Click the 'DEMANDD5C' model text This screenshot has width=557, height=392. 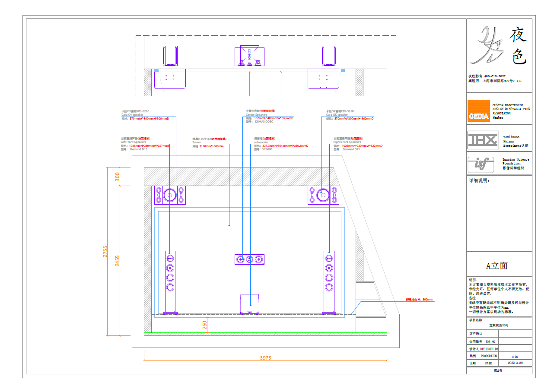[264, 122]
